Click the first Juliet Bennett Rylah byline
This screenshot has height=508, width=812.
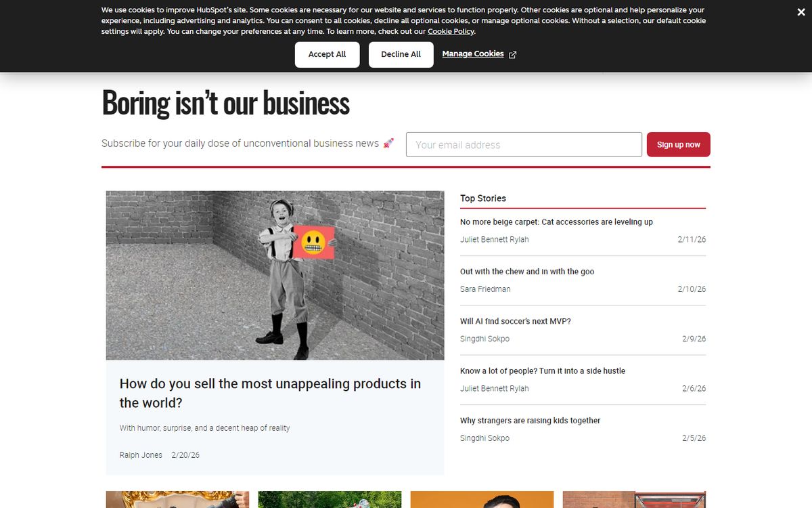point(495,240)
